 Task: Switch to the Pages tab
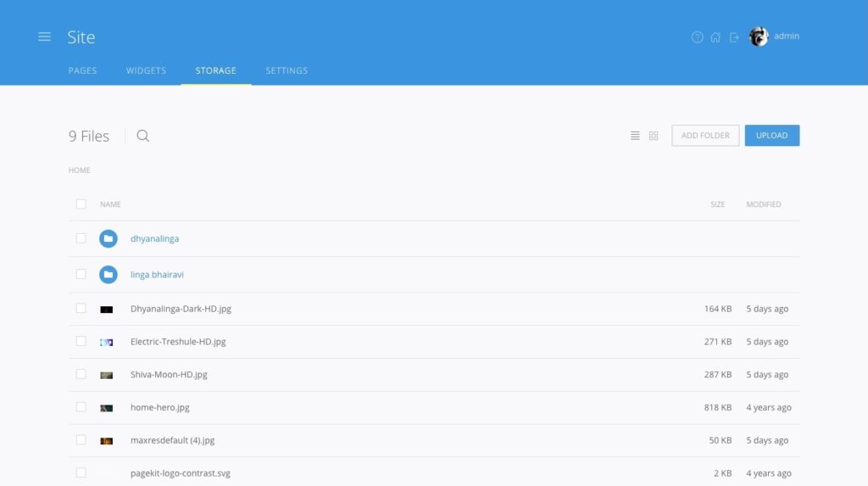tap(82, 70)
